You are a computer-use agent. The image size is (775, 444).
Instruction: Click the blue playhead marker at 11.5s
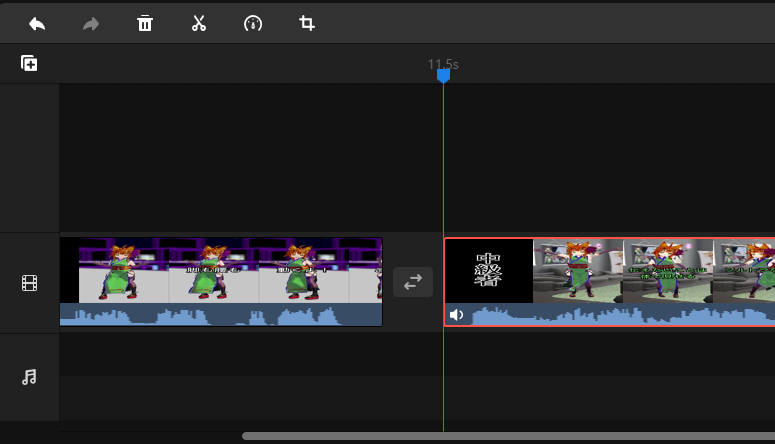click(x=443, y=76)
